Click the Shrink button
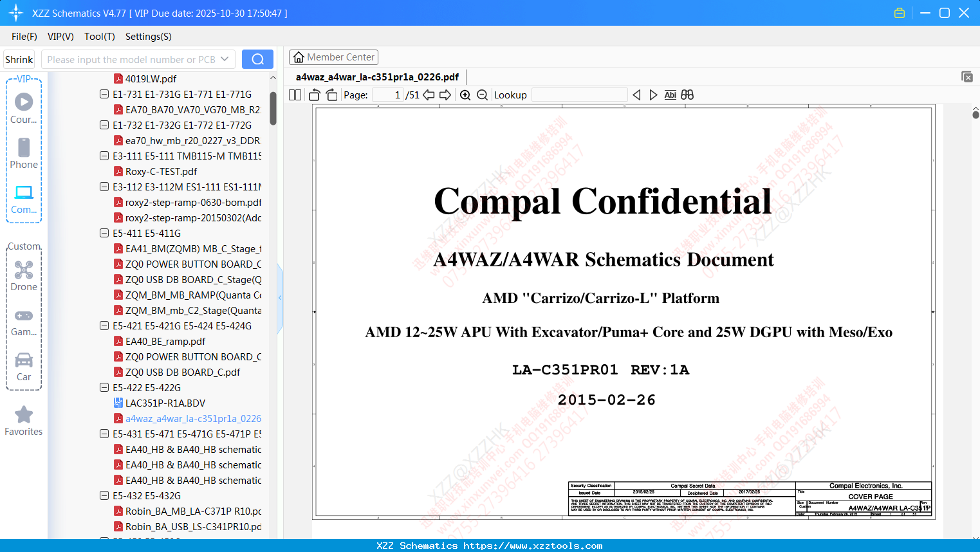This screenshot has width=980, height=552. point(19,59)
